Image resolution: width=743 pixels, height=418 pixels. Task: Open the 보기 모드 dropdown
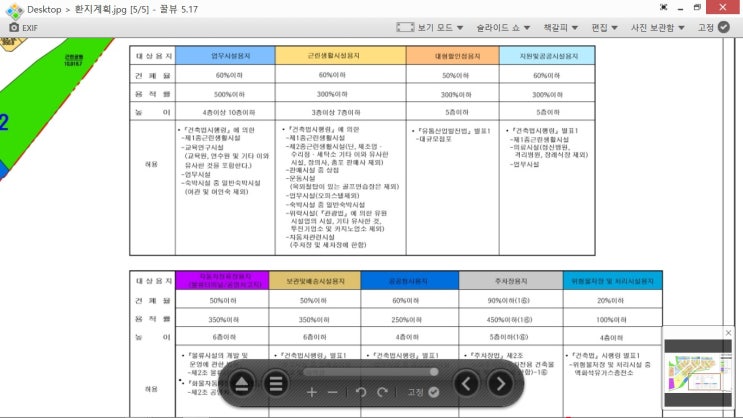tap(430, 27)
